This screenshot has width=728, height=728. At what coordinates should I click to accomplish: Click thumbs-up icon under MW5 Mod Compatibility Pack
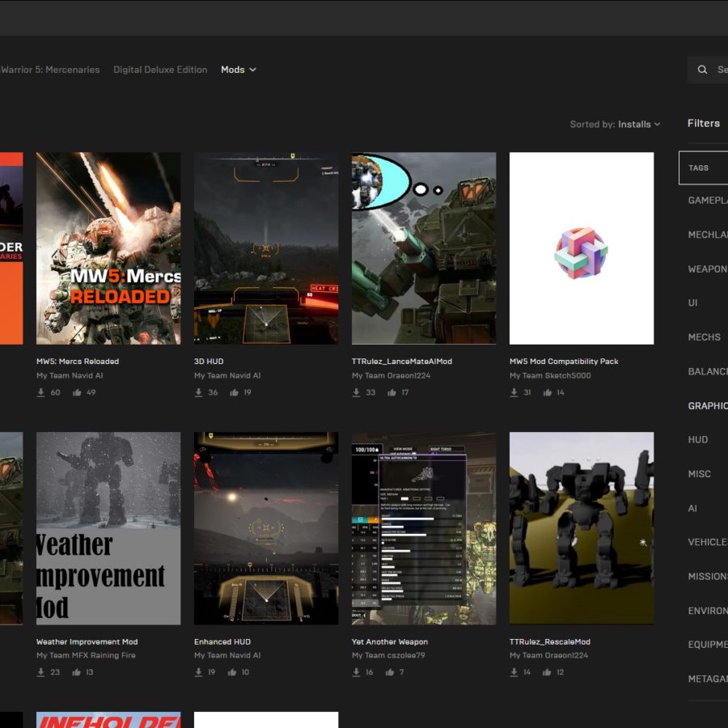[547, 392]
